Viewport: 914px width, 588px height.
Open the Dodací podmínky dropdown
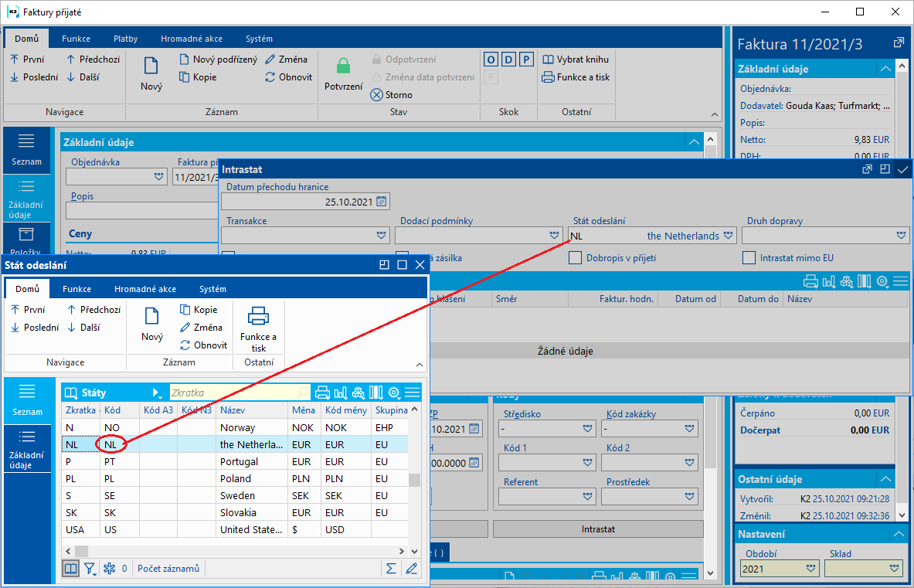tap(554, 236)
